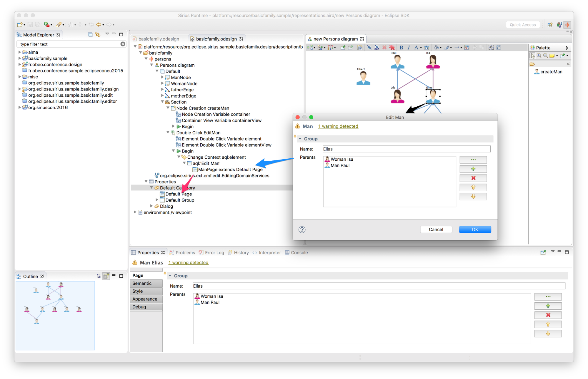Click the red X remove-parent button in Edit Man dialog
Image resolution: width=588 pixels, height=379 pixels.
[473, 178]
